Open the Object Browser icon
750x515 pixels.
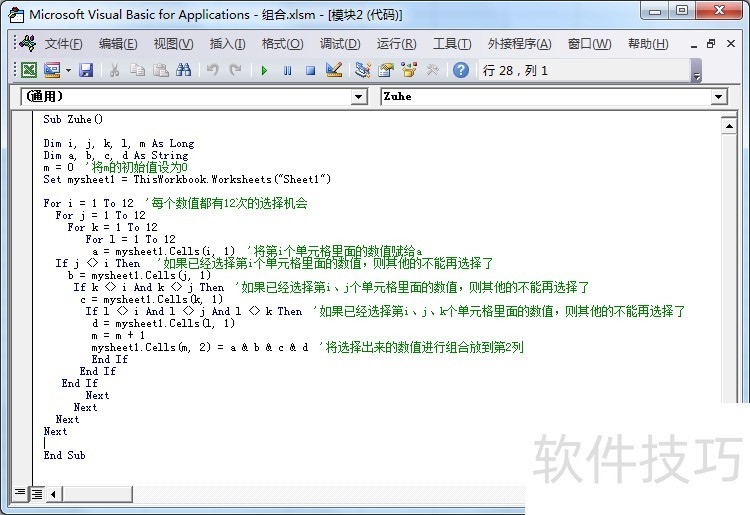coord(409,70)
